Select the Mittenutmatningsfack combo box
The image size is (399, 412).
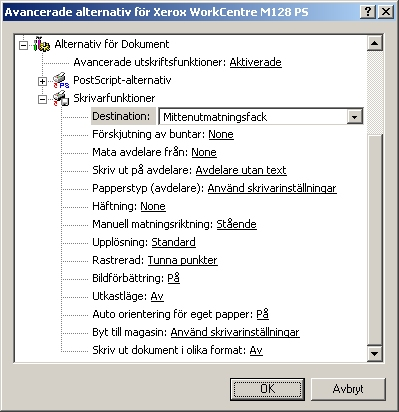[260, 117]
